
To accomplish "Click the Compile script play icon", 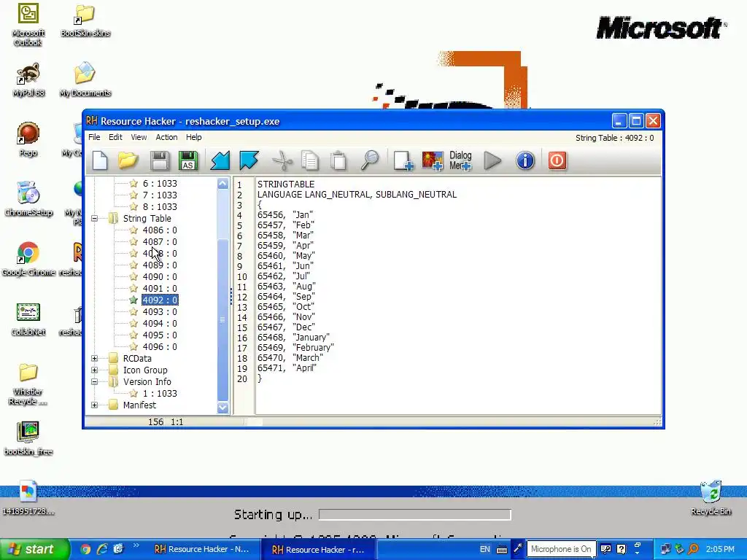I will point(492,160).
